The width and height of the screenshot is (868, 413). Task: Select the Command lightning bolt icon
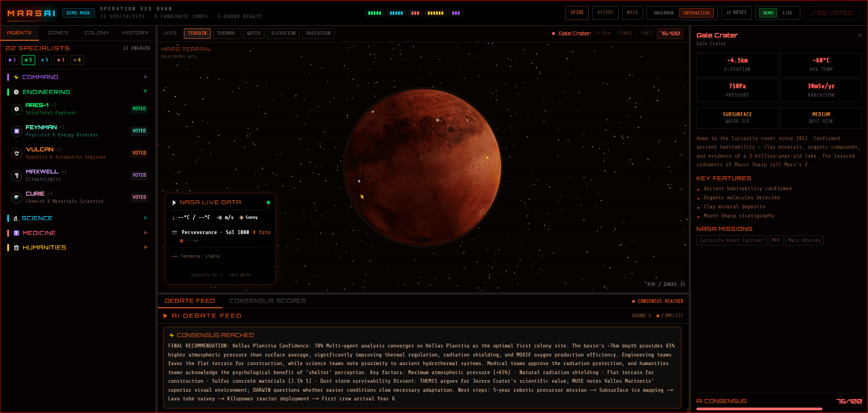point(16,77)
